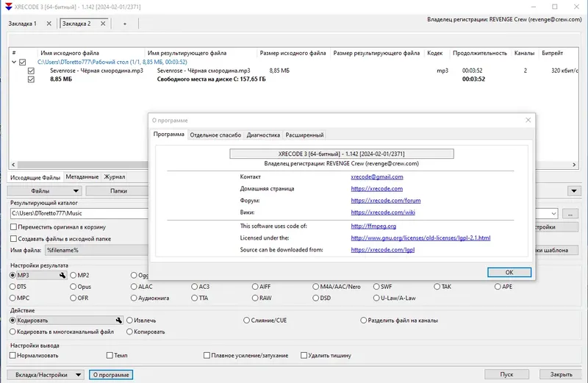The height and width of the screenshot is (383, 588).
Task: Select OFR output format
Action: coord(73,298)
